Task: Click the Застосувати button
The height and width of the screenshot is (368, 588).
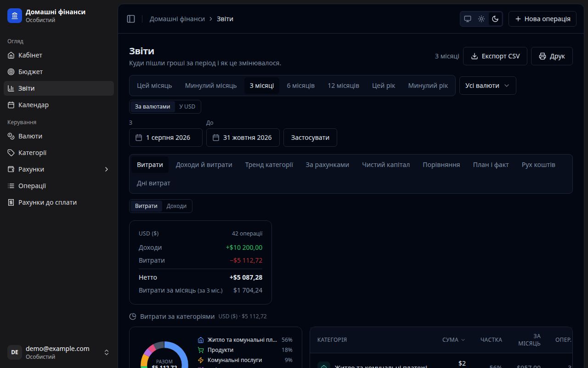Action: [310, 138]
